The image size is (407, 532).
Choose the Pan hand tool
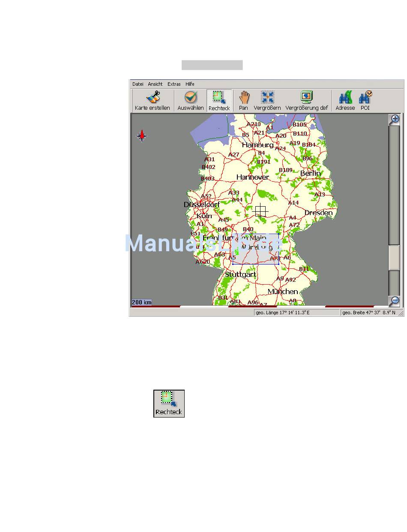point(244,101)
